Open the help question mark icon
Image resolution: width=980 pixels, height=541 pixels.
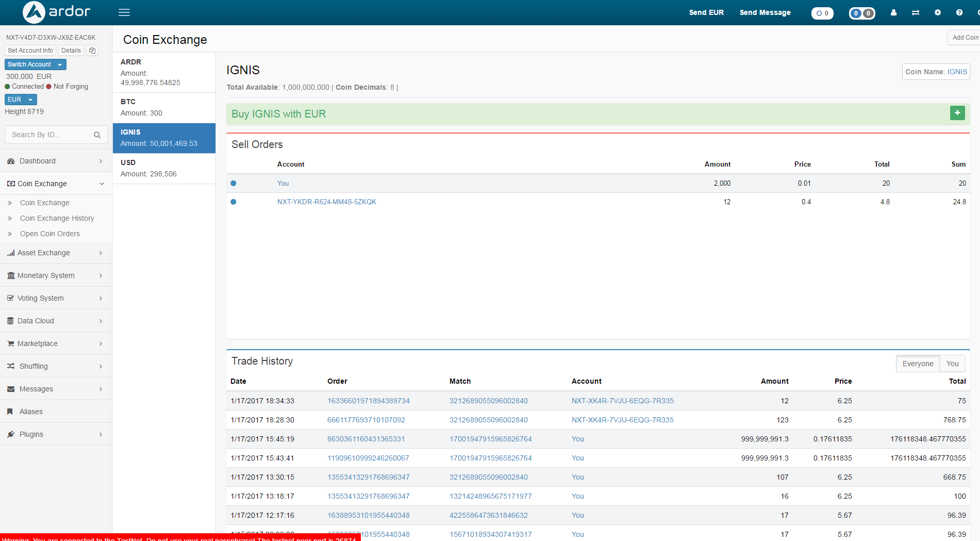coord(959,12)
